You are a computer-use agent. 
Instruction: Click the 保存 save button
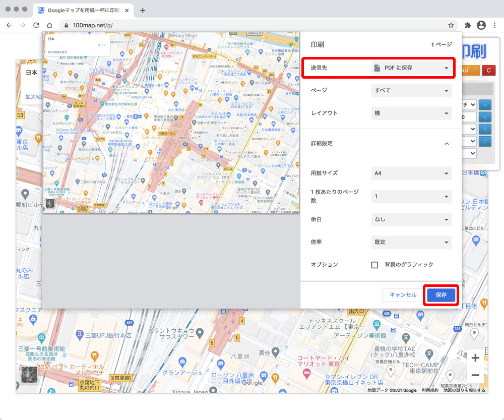[440, 295]
